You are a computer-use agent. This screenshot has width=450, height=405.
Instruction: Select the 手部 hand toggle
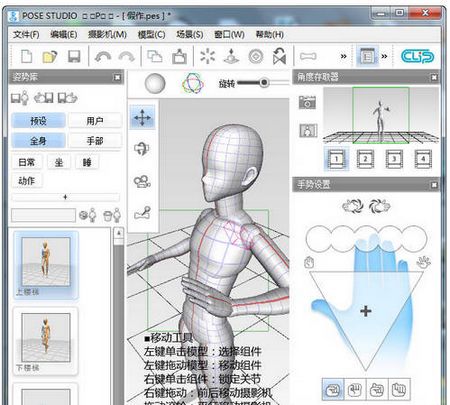pos(95,141)
